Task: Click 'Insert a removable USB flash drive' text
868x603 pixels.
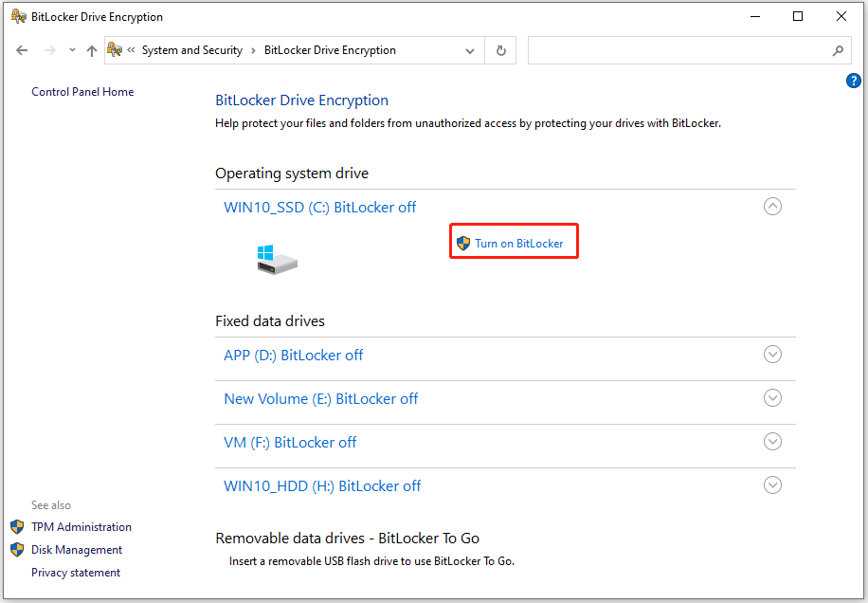Action: point(372,561)
